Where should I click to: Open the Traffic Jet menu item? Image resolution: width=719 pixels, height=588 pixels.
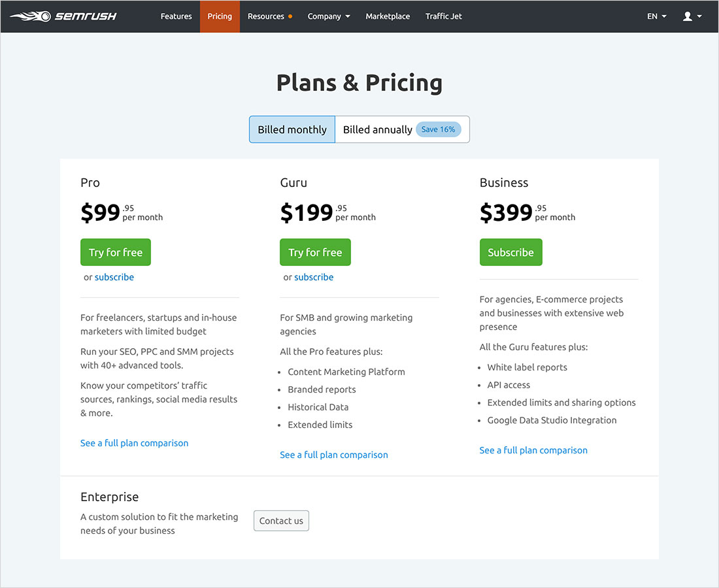443,16
